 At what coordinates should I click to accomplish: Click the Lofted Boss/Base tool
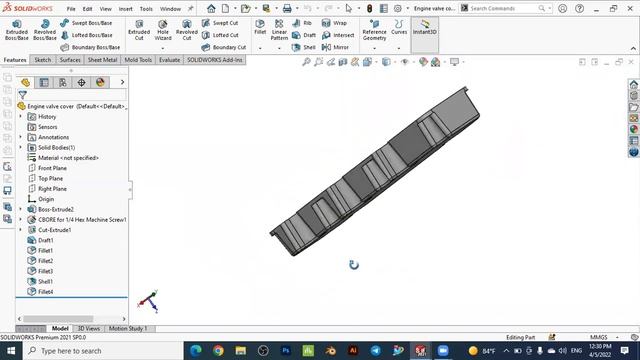click(86, 35)
